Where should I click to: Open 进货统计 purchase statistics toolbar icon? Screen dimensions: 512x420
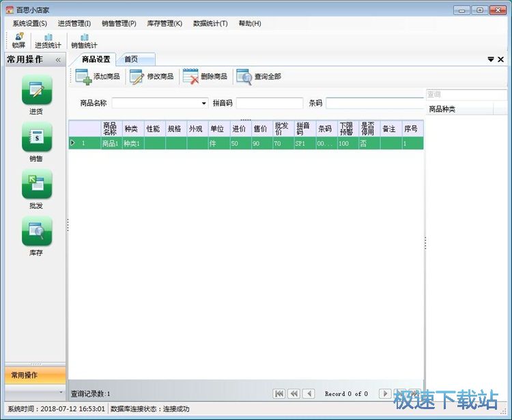[x=48, y=40]
